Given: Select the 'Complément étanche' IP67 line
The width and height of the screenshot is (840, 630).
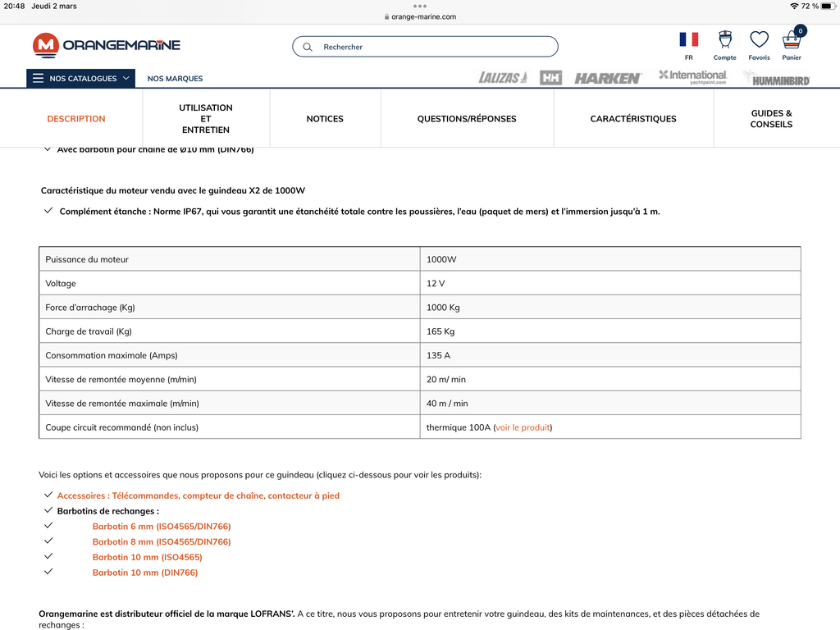Looking at the screenshot, I should [359, 212].
